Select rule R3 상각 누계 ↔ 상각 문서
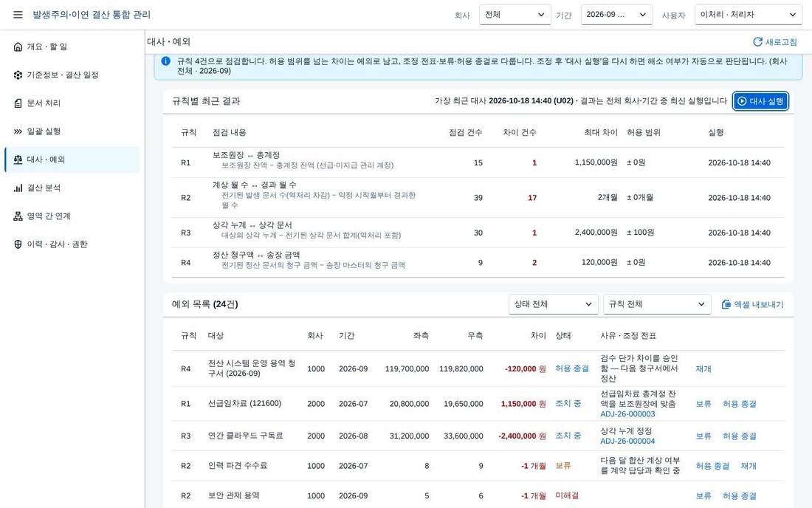This screenshot has width=812, height=508. [478, 233]
